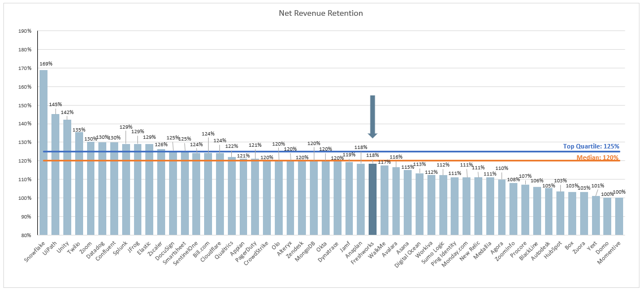This screenshot has width=644, height=293.
Task: Select the orange Median horizontal line
Action: 331,160
